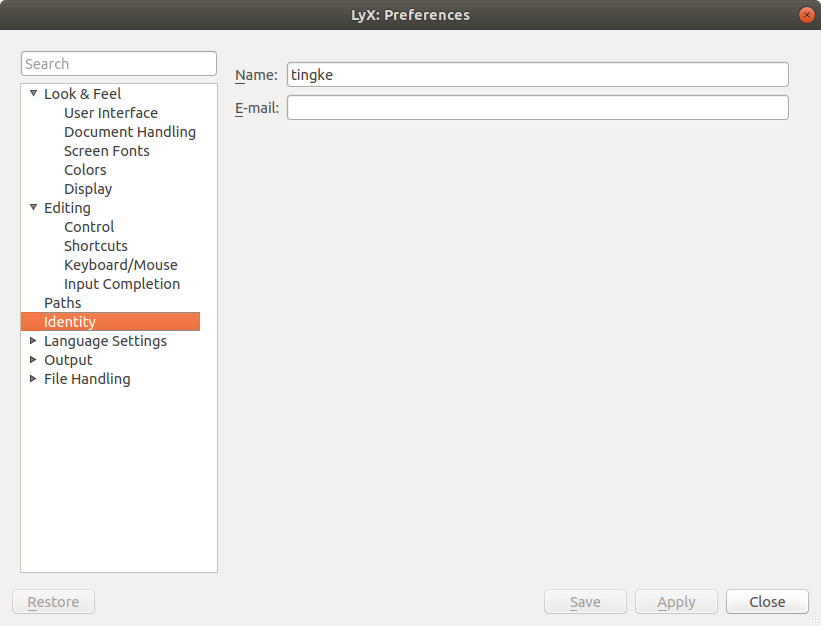
Task: Collapse the Editing tree section
Action: pos(33,208)
